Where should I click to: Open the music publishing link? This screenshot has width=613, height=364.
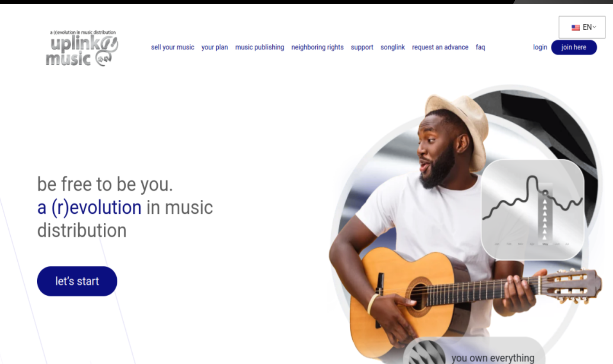[259, 47]
